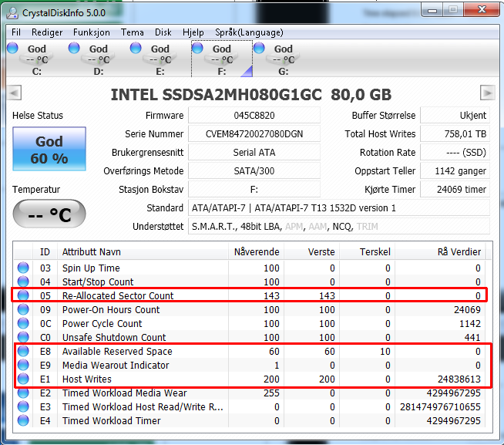Viewport: 504px width, 445px height.
Task: Open the Fil menu
Action: click(x=16, y=32)
